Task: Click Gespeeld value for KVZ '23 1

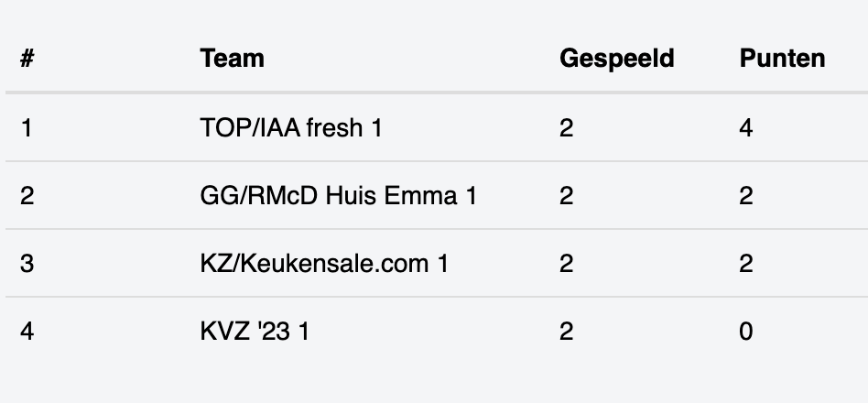Action: pyautogui.click(x=566, y=332)
